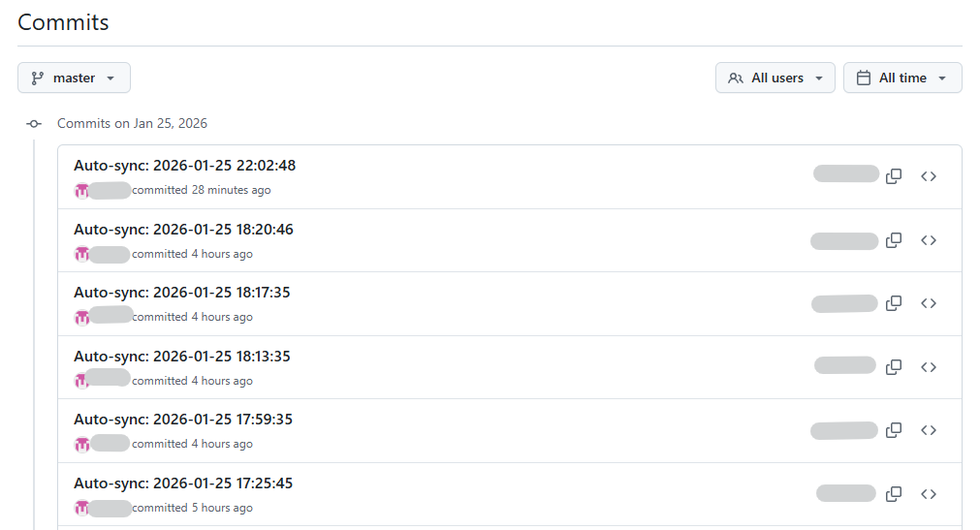Click author avatar on the 22:02:48 commit
Image resolution: width=980 pixels, height=530 pixels.
81,191
